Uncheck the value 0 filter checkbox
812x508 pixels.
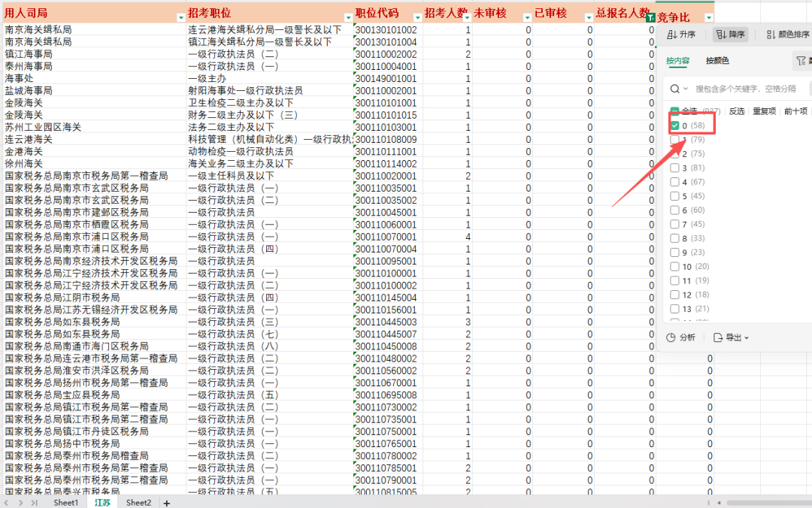click(675, 125)
